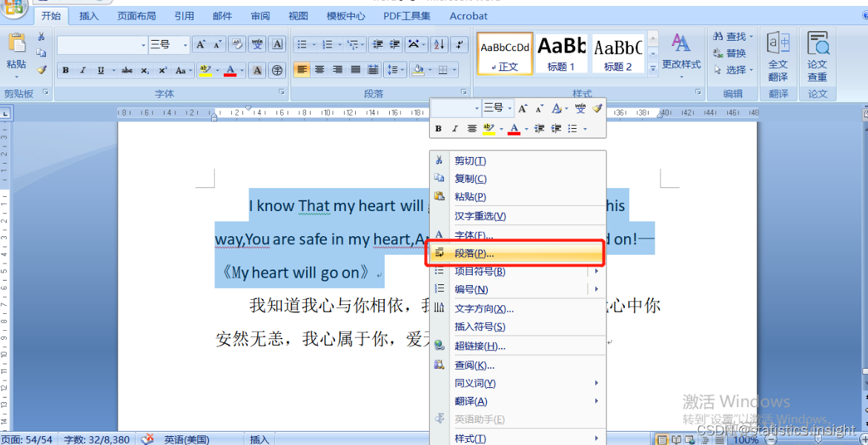Click the Enclose Characters circle icon
868x445 pixels.
(277, 70)
